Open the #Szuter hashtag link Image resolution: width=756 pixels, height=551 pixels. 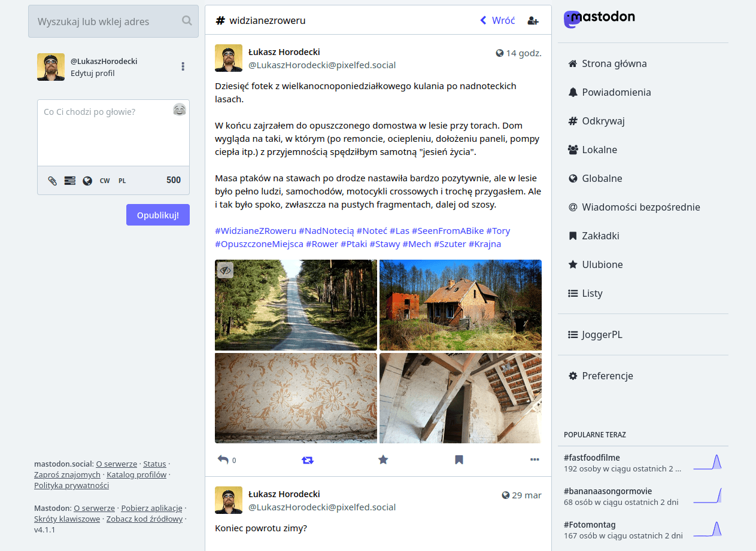click(450, 244)
